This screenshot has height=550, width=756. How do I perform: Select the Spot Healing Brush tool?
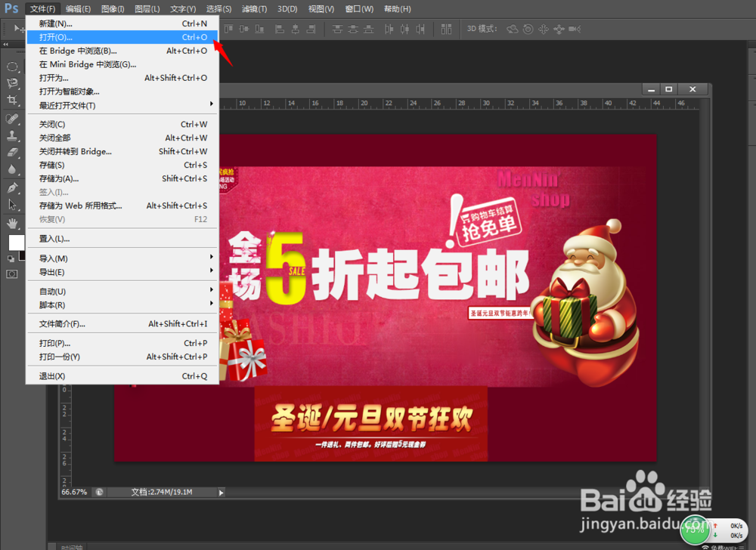coord(13,119)
